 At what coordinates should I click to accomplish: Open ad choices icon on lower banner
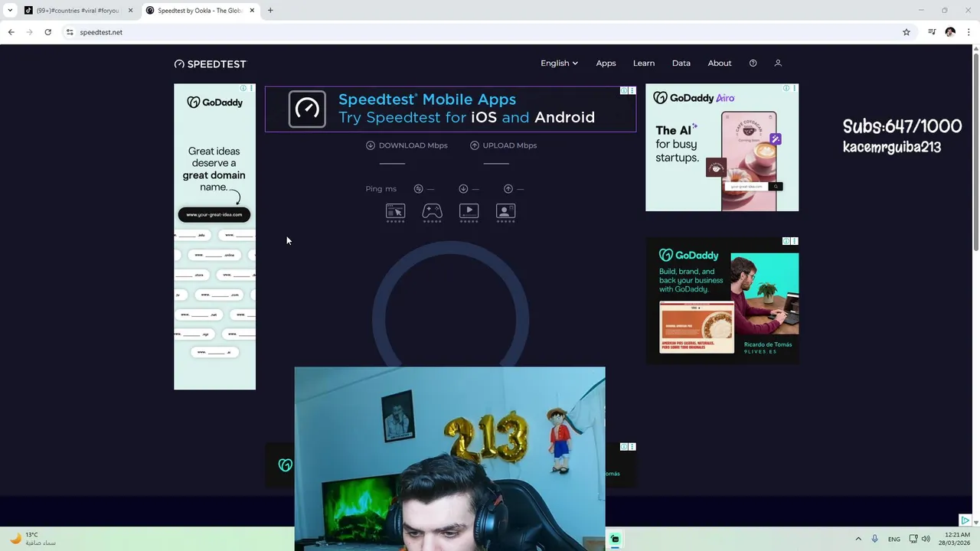pyautogui.click(x=624, y=447)
